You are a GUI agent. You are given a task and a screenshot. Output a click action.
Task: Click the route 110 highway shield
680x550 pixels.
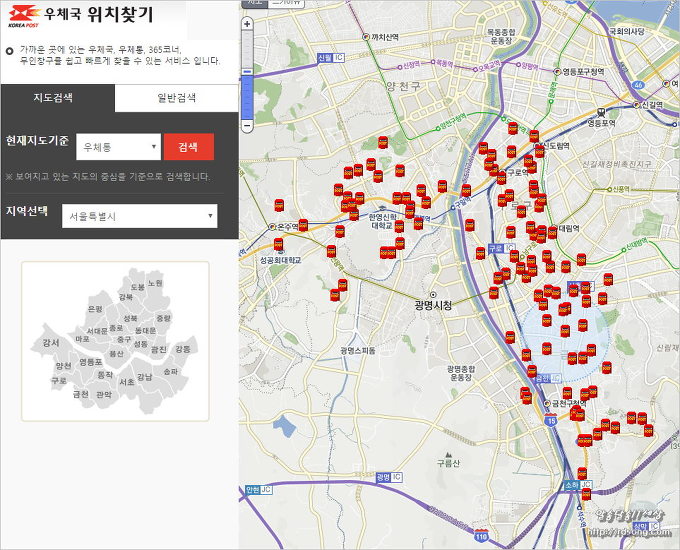click(x=483, y=536)
